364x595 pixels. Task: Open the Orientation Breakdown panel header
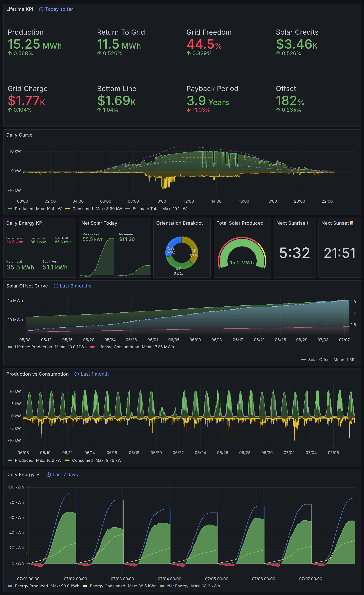(179, 223)
